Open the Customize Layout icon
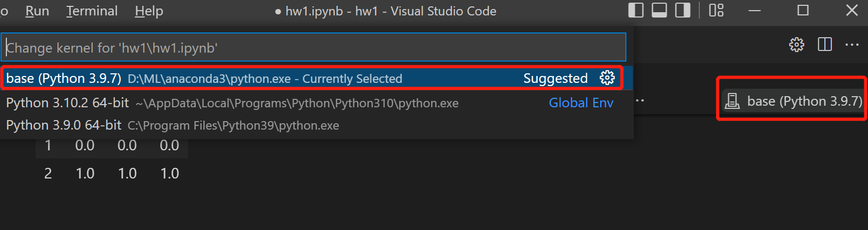 [716, 11]
